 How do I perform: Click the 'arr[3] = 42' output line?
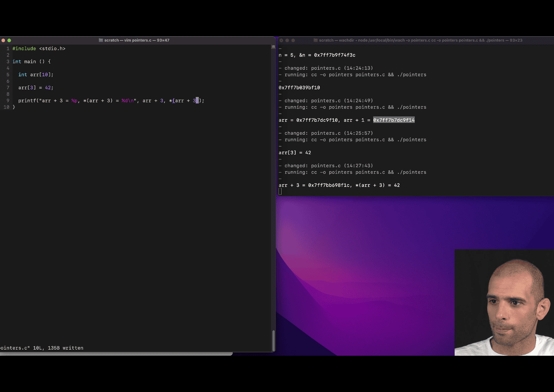(x=295, y=153)
